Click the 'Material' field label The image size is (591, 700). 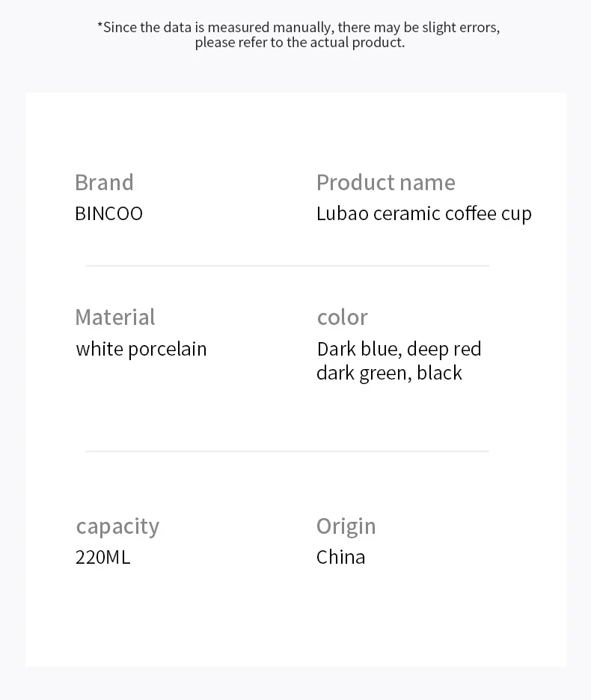[x=114, y=317]
